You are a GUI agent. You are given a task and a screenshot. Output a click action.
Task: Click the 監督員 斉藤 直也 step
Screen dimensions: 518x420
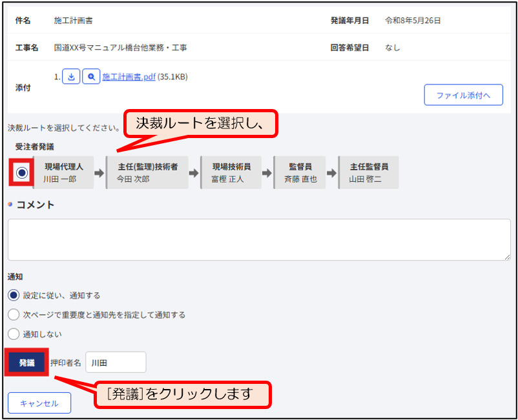[300, 172]
